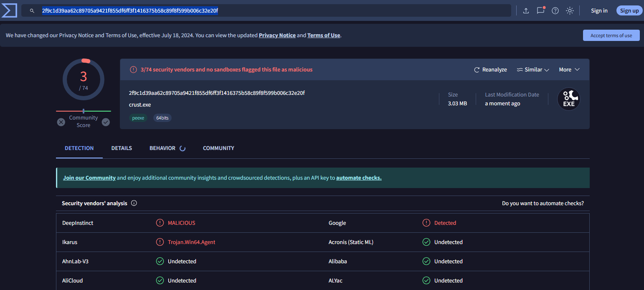
Task: Expand the Similar dropdown
Action: coord(533,70)
